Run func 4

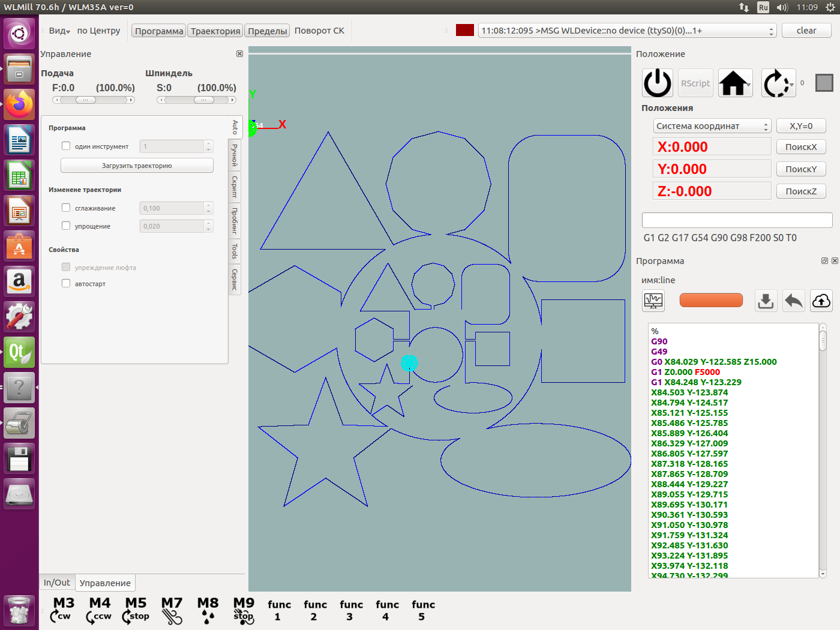tap(387, 610)
